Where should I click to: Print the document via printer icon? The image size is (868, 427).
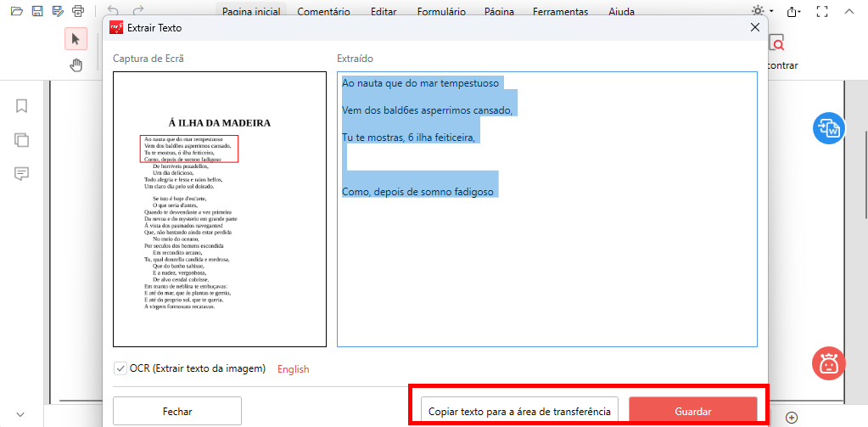[78, 10]
